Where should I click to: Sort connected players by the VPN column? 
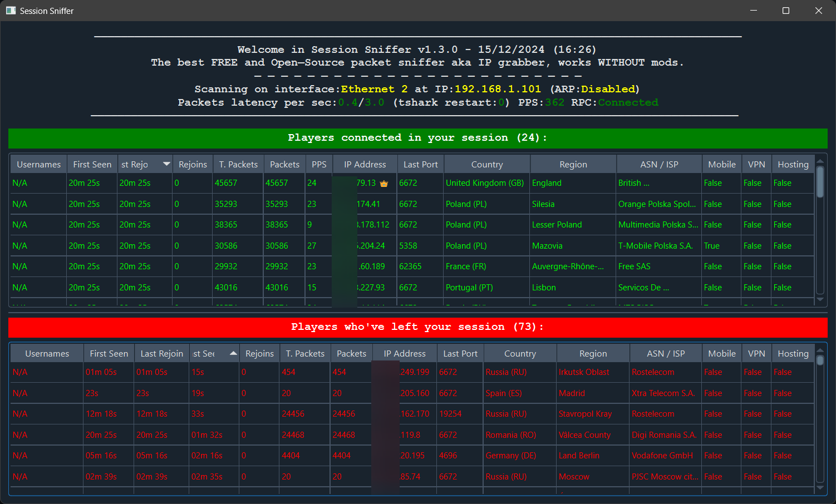coord(756,164)
